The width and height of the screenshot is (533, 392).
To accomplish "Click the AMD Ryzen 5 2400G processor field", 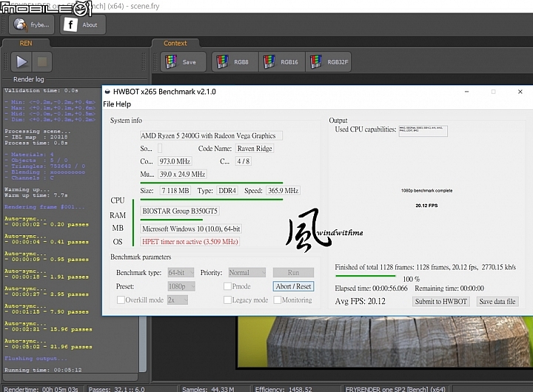I will point(211,136).
